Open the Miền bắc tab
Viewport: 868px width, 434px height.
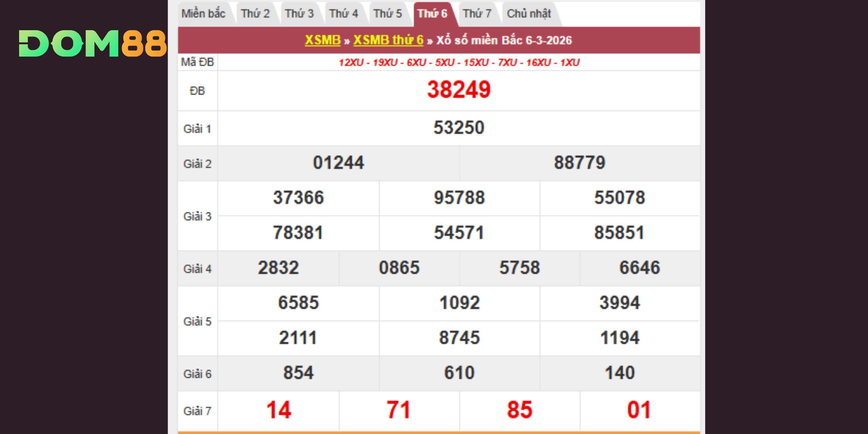pyautogui.click(x=203, y=14)
